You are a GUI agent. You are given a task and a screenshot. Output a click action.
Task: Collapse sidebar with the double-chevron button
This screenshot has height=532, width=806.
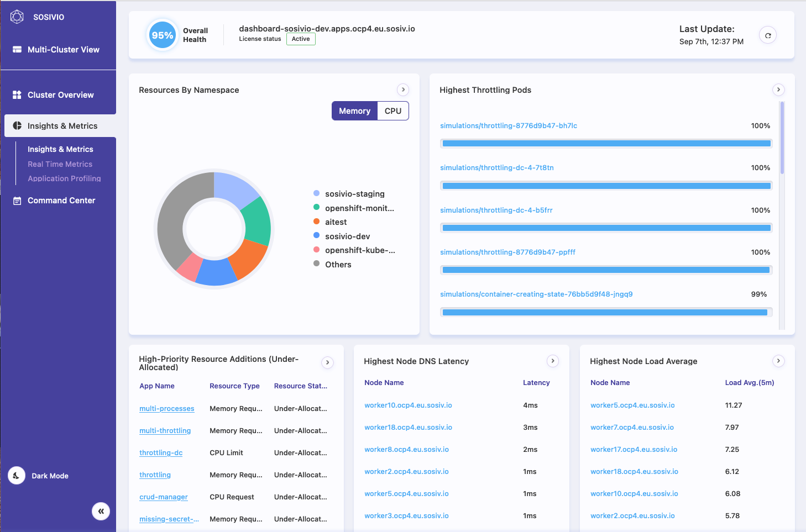click(x=101, y=512)
